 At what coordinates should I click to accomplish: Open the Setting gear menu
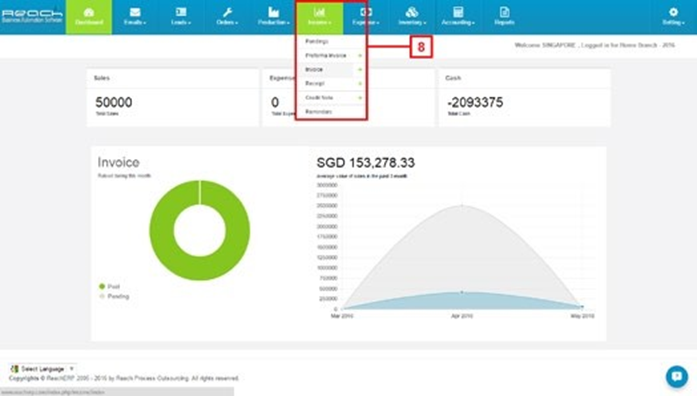[673, 12]
